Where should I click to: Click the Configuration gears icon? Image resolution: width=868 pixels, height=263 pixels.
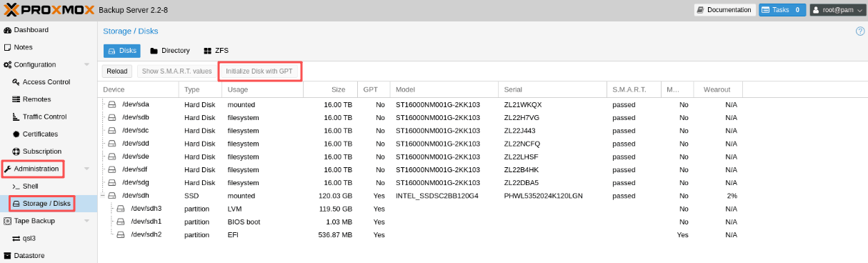pyautogui.click(x=7, y=65)
